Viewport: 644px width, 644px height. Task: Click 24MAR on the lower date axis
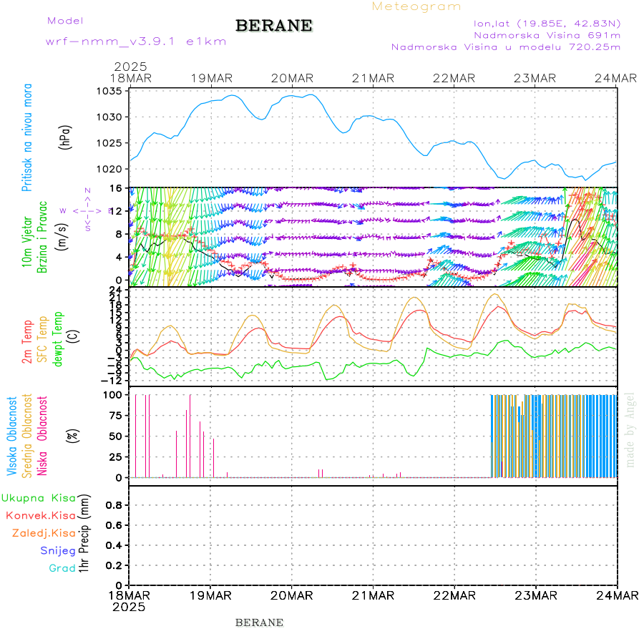click(618, 595)
